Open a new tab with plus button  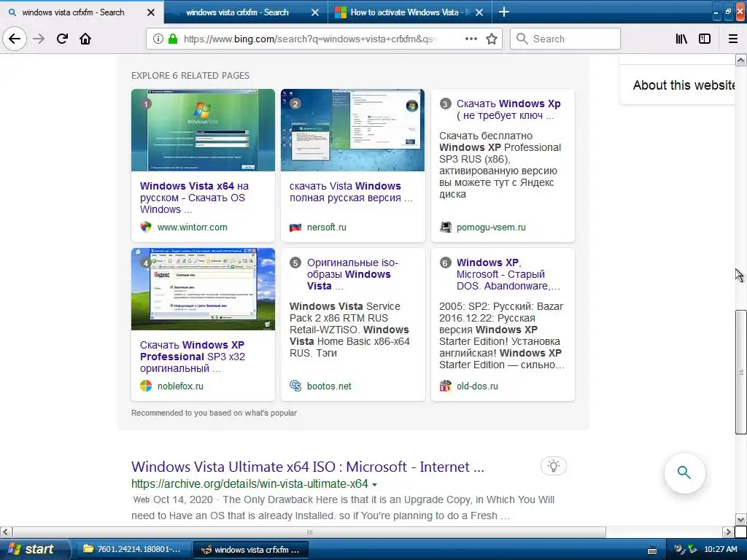(x=503, y=12)
